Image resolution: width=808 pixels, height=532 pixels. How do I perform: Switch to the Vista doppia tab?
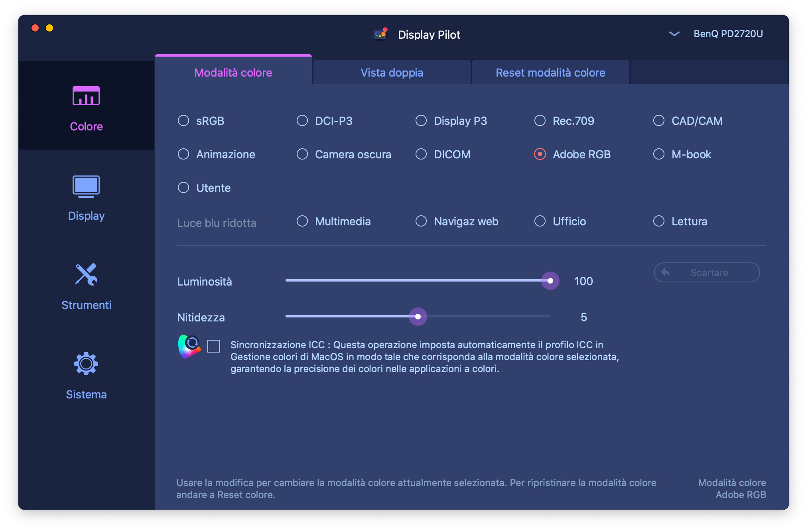point(392,73)
